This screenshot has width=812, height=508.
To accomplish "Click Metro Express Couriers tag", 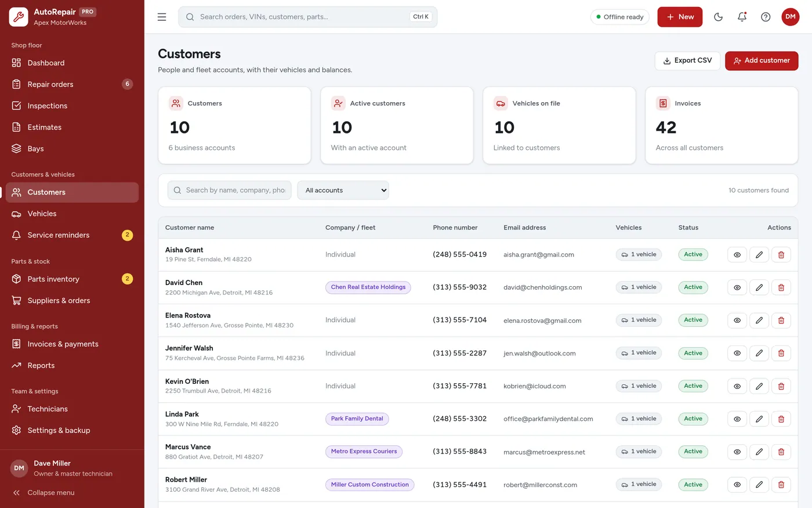I will tap(364, 452).
